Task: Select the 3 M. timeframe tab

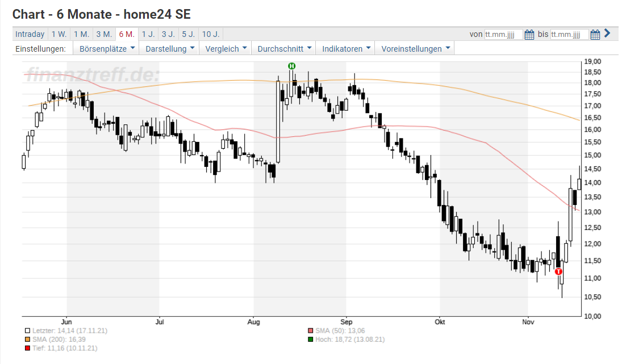Action: [x=104, y=34]
